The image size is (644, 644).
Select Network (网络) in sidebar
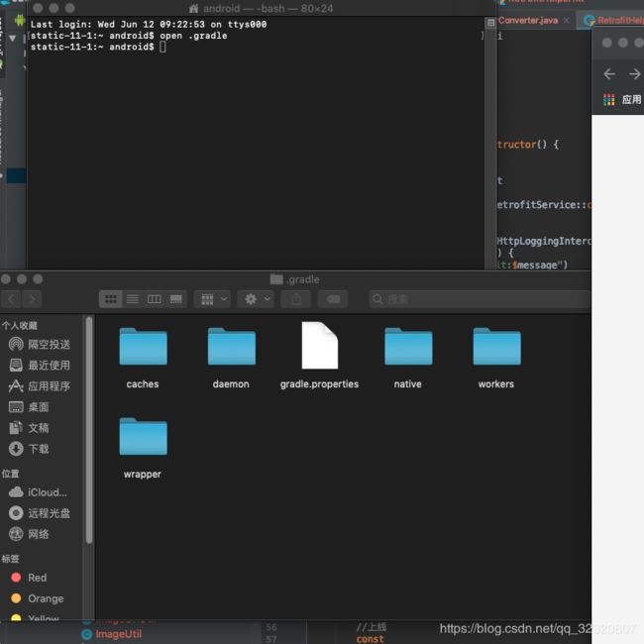point(30,534)
